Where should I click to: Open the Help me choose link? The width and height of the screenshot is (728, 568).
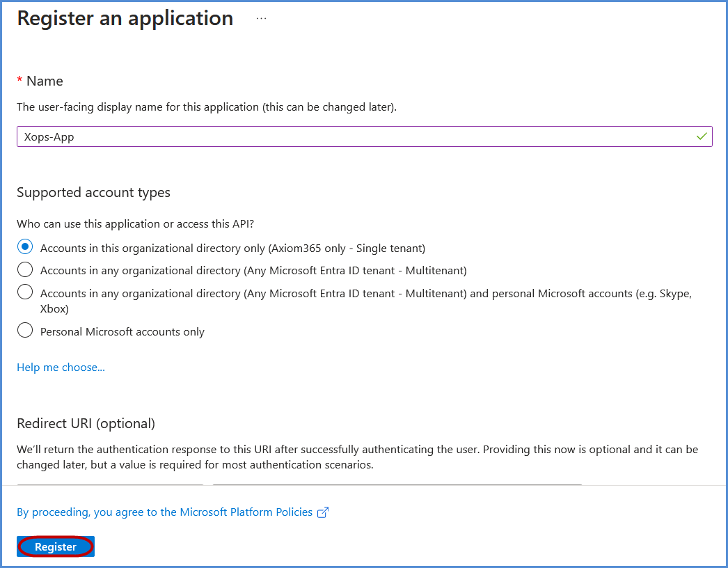[x=61, y=367]
